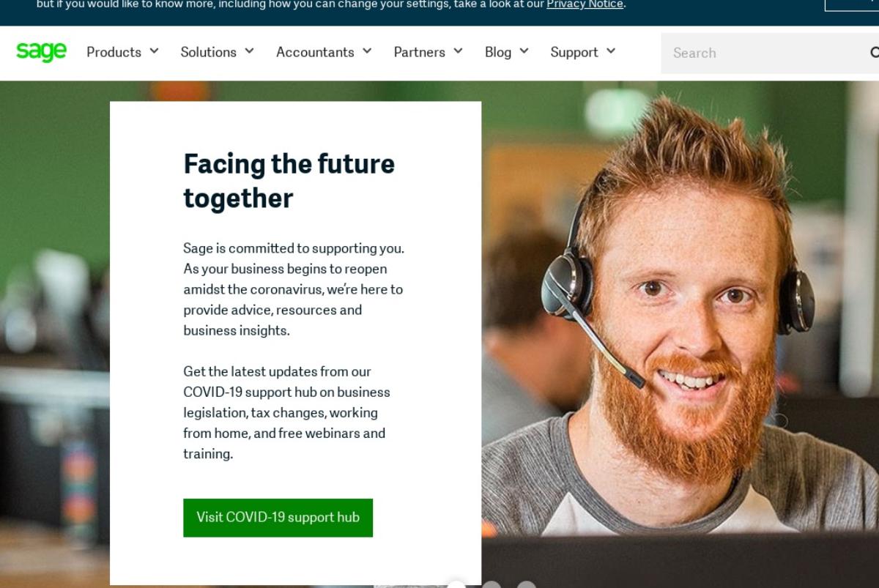Open the Support menu text
This screenshot has width=879, height=588.
pyautogui.click(x=574, y=52)
